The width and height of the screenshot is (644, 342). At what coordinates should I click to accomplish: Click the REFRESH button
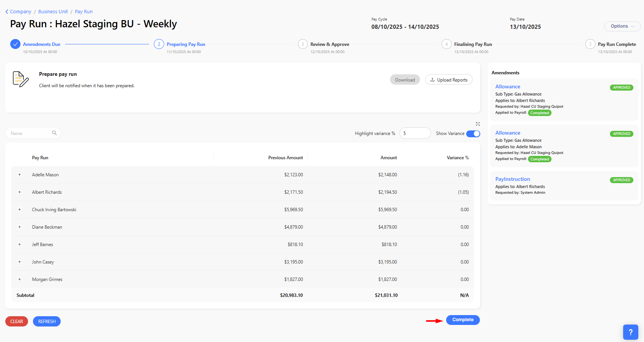point(47,322)
